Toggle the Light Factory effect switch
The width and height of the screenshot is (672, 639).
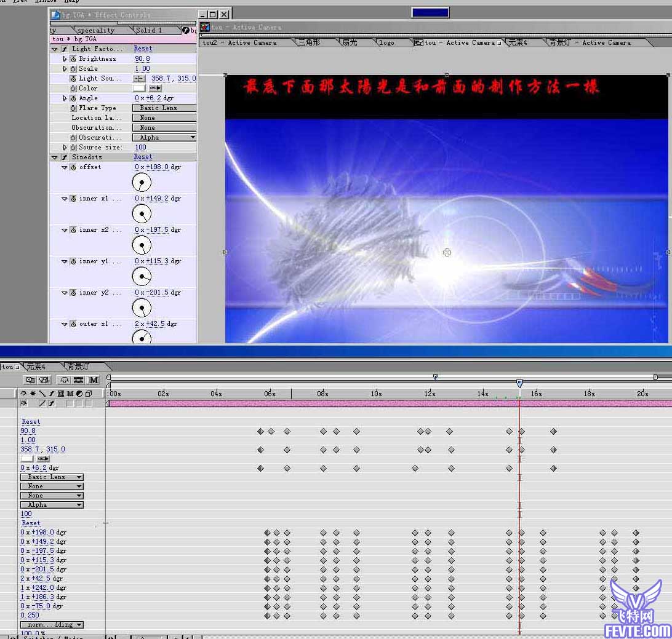click(64, 49)
